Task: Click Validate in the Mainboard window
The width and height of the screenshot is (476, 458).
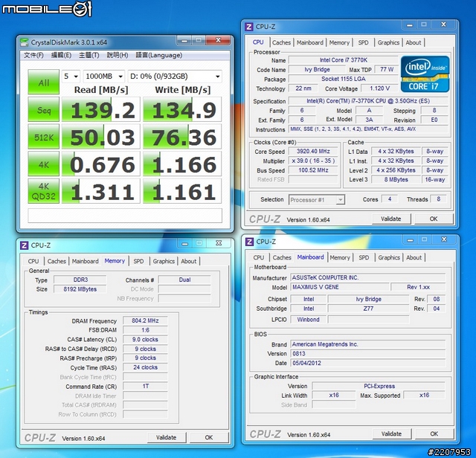Action: point(392,433)
